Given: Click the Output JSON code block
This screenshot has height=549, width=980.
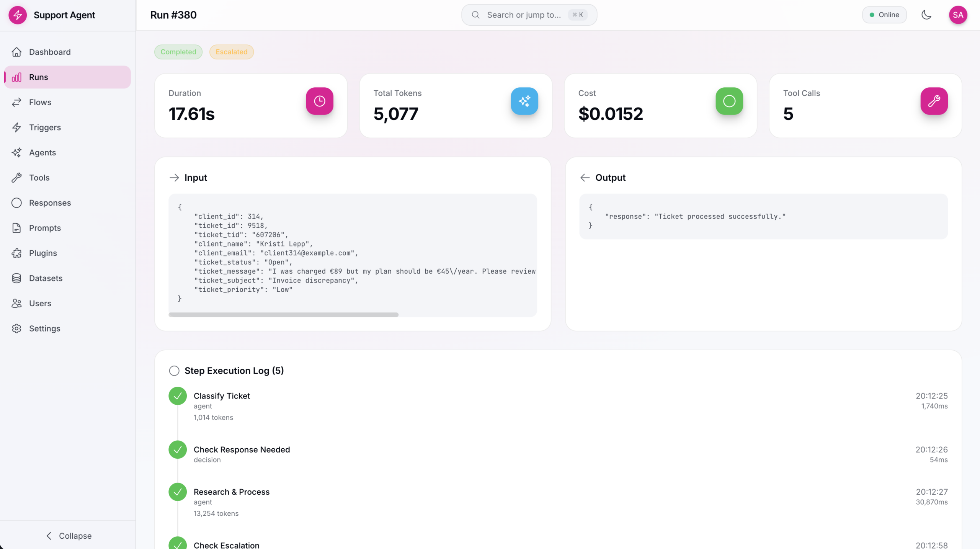Looking at the screenshot, I should click(763, 217).
